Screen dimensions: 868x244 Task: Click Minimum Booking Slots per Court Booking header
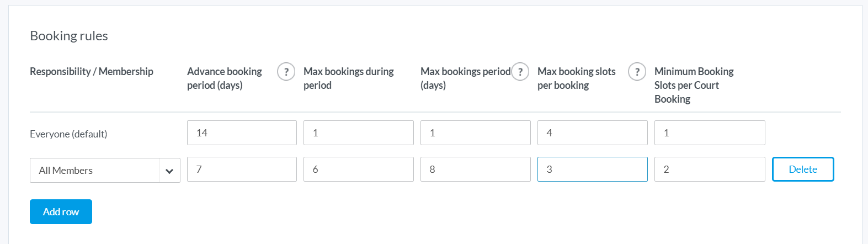[x=694, y=86]
